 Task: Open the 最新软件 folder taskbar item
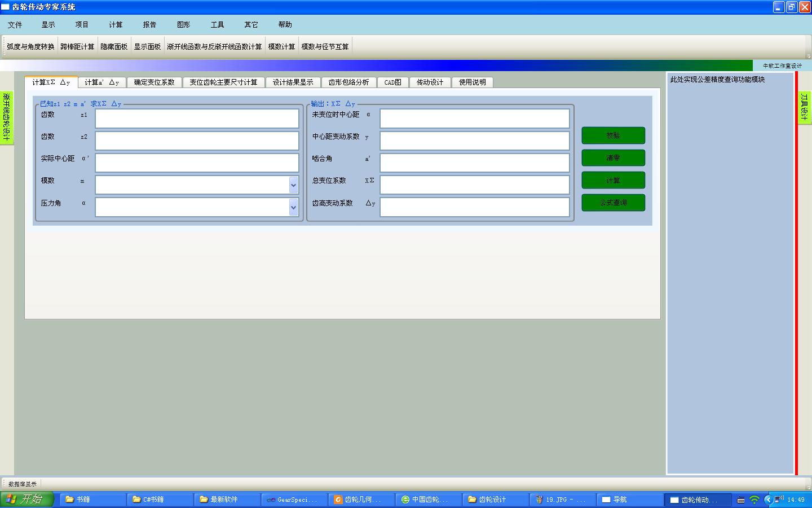click(x=227, y=500)
